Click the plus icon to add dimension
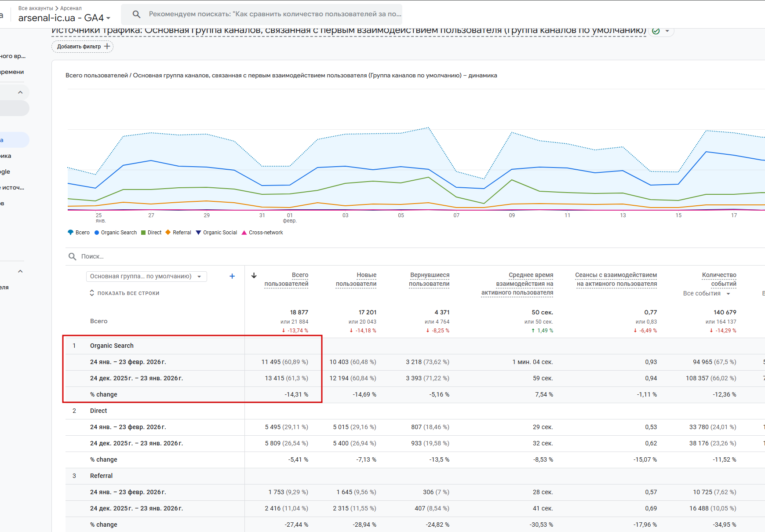The width and height of the screenshot is (765, 532). pyautogui.click(x=232, y=276)
